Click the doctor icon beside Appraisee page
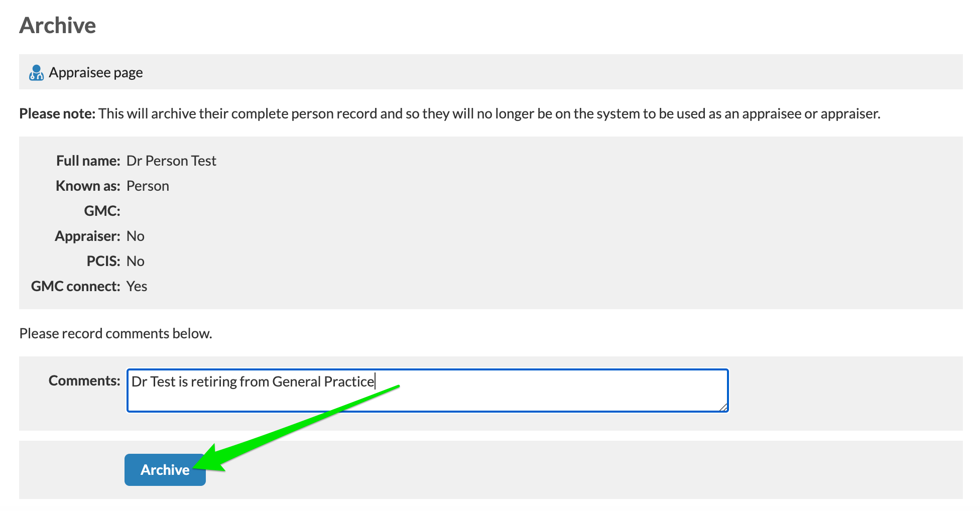Screen dimensions: 980x511 [36, 73]
